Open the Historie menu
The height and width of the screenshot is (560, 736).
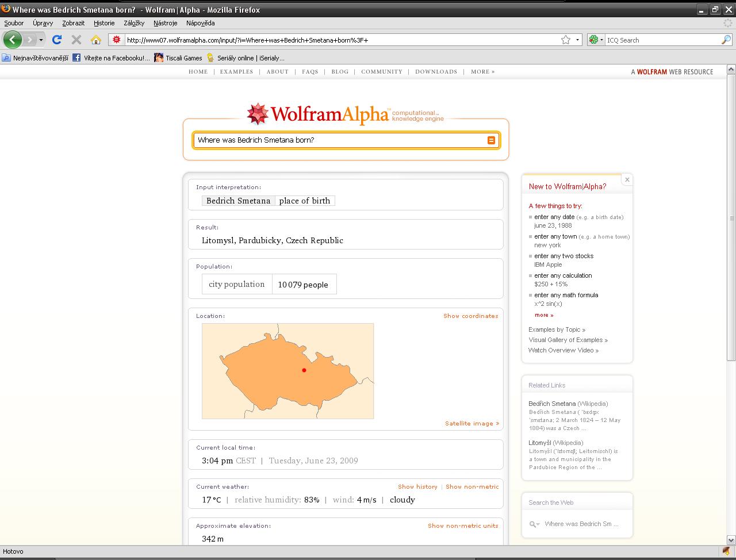point(104,23)
